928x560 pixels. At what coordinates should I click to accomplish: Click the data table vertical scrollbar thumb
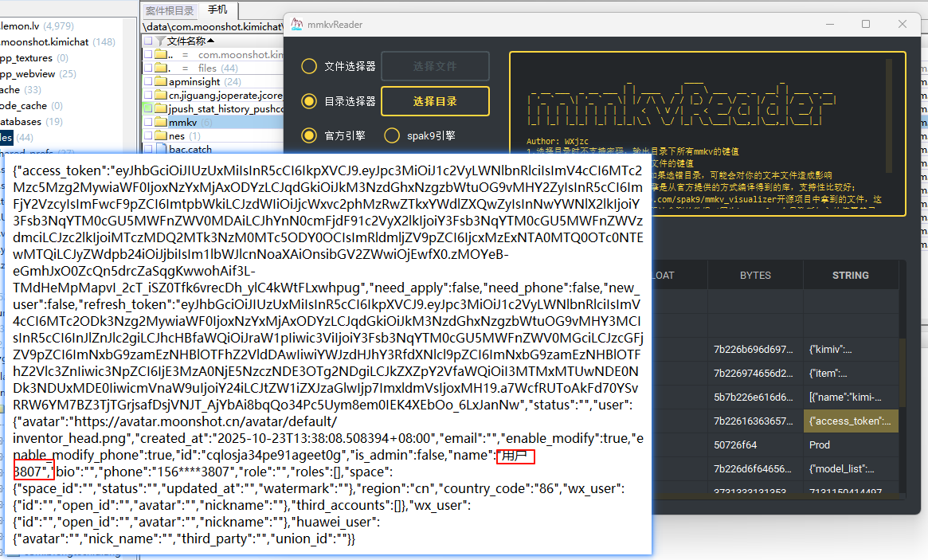pyautogui.click(x=902, y=373)
